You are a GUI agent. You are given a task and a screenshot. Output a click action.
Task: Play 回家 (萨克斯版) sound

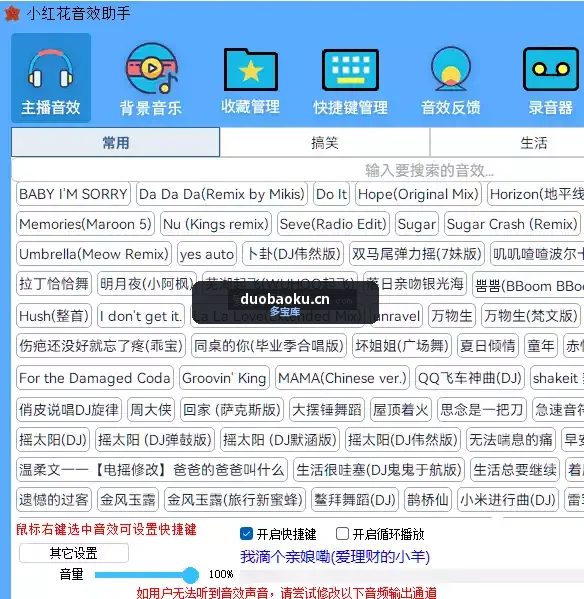[x=232, y=410]
